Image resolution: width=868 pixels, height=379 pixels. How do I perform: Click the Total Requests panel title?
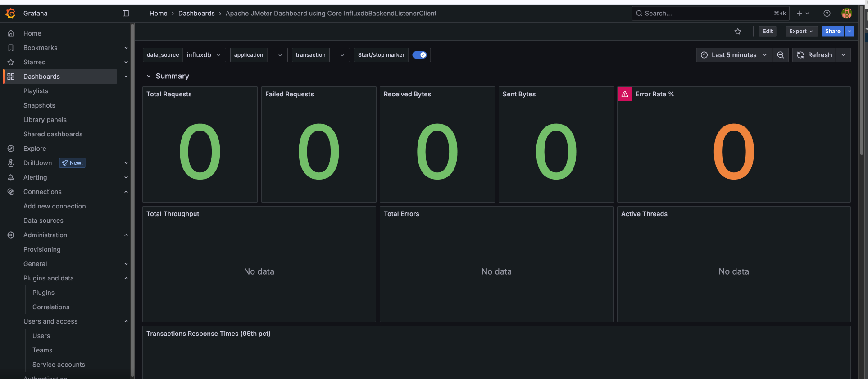click(169, 94)
